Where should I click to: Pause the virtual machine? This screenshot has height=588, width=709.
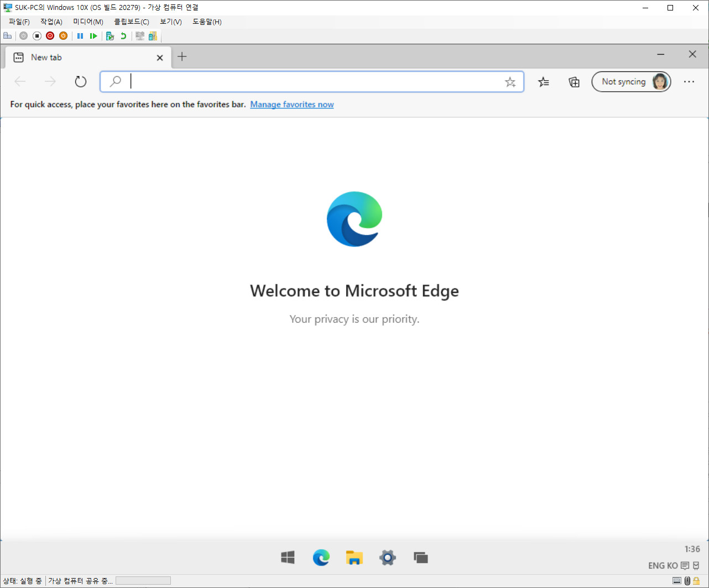click(80, 36)
